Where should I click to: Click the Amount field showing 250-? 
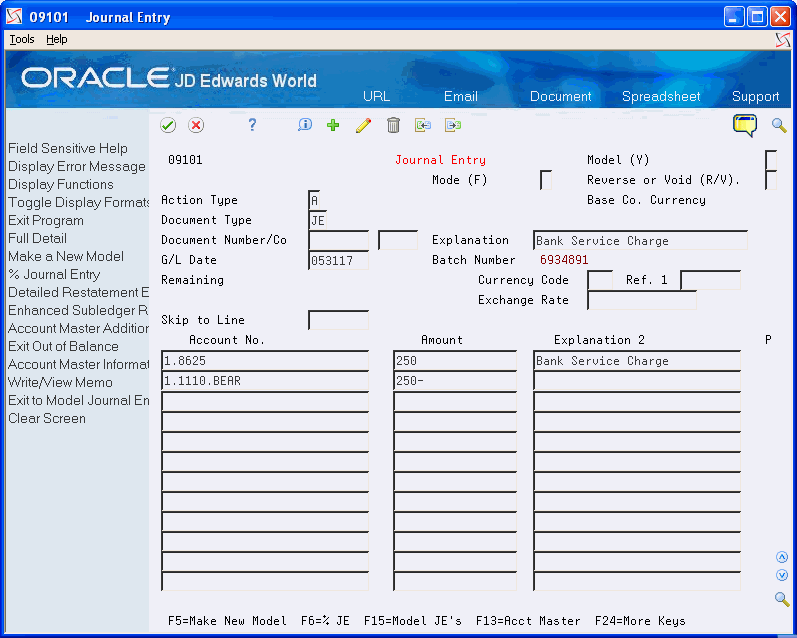coord(455,381)
